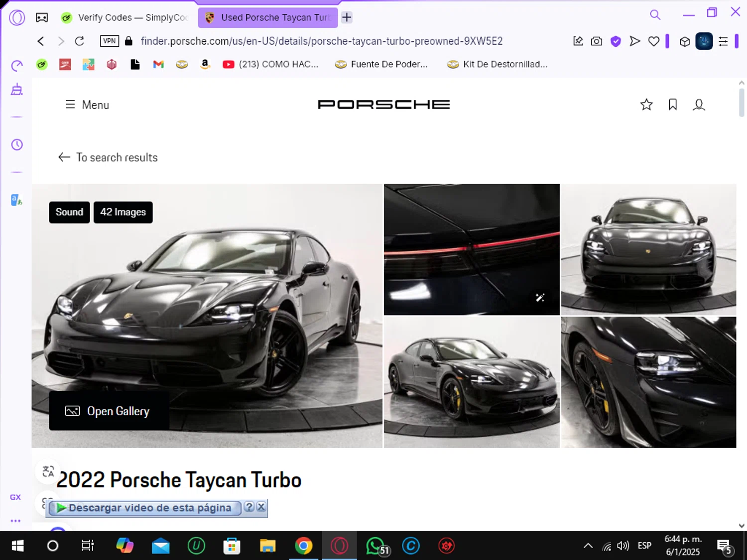The image size is (747, 560).
Task: Click the page vertical scrollbar thumb
Action: [x=742, y=102]
